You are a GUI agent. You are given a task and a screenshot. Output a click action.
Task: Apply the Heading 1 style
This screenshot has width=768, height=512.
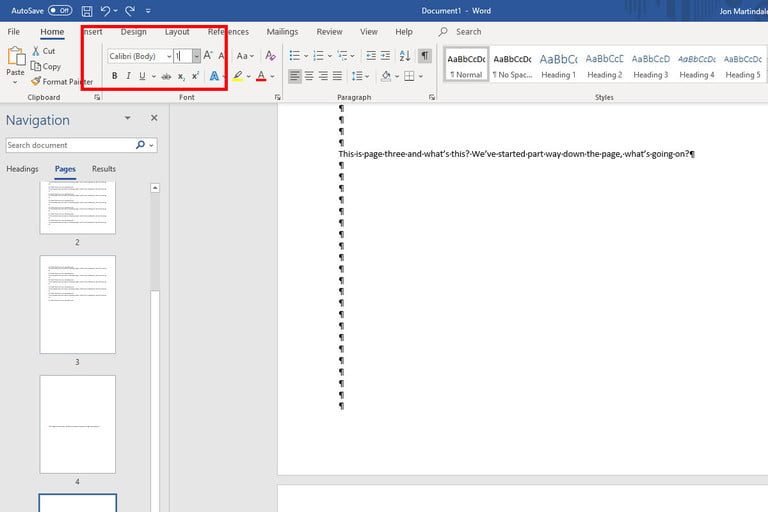tap(558, 64)
